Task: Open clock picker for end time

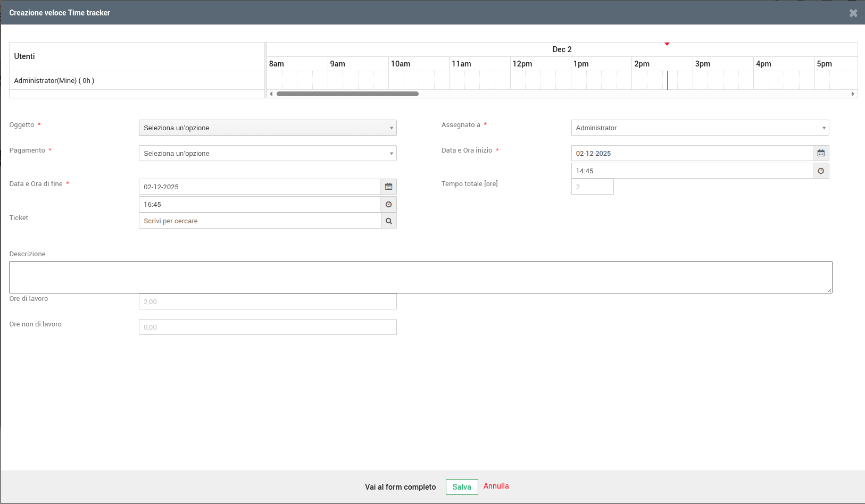Action: click(x=388, y=205)
